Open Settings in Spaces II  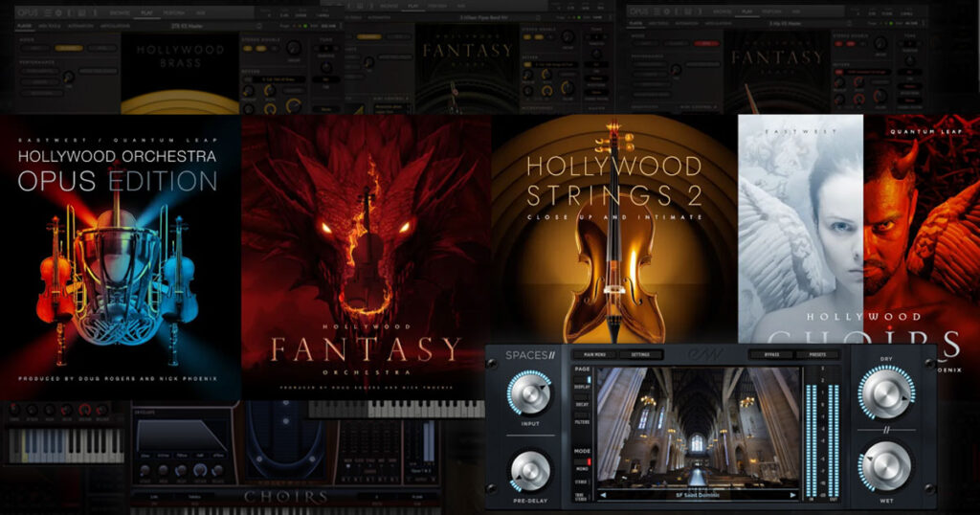pyautogui.click(x=640, y=354)
